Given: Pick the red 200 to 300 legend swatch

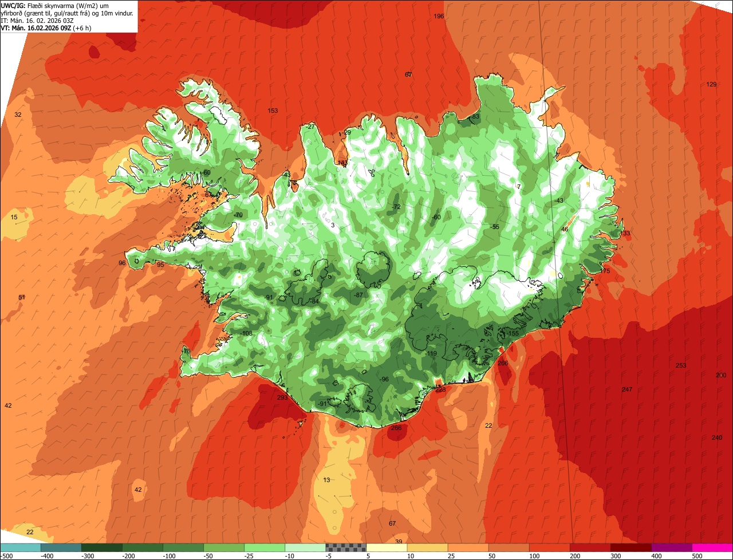Looking at the screenshot, I should click(590, 547).
